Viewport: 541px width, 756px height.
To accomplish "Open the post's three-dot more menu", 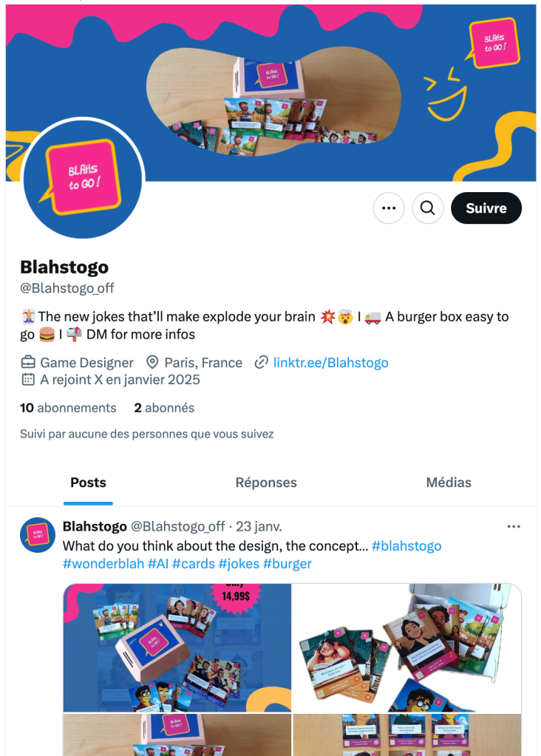I will tap(514, 527).
